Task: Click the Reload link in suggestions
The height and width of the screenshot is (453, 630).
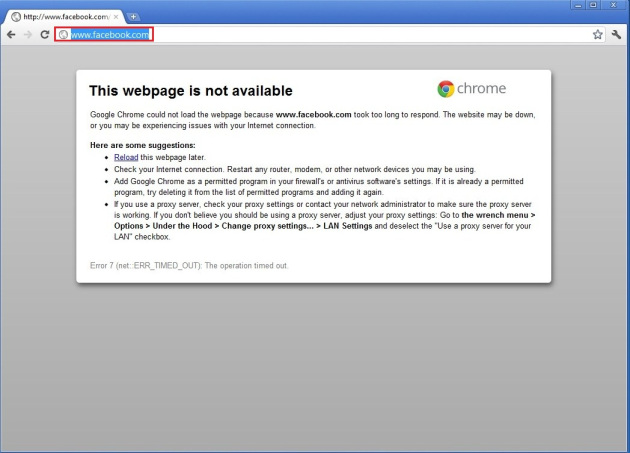Action: pos(126,157)
